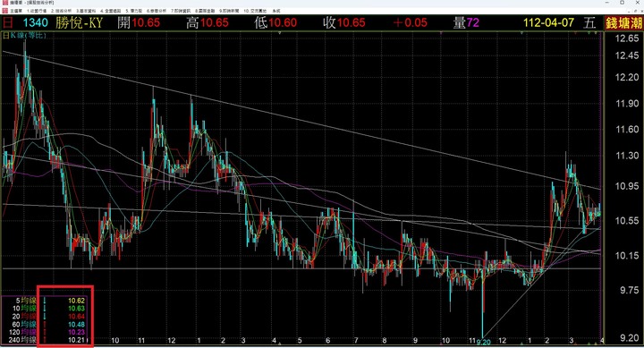Click month 6 on the time axis
The height and width of the screenshot is (348, 644).
click(x=327, y=341)
